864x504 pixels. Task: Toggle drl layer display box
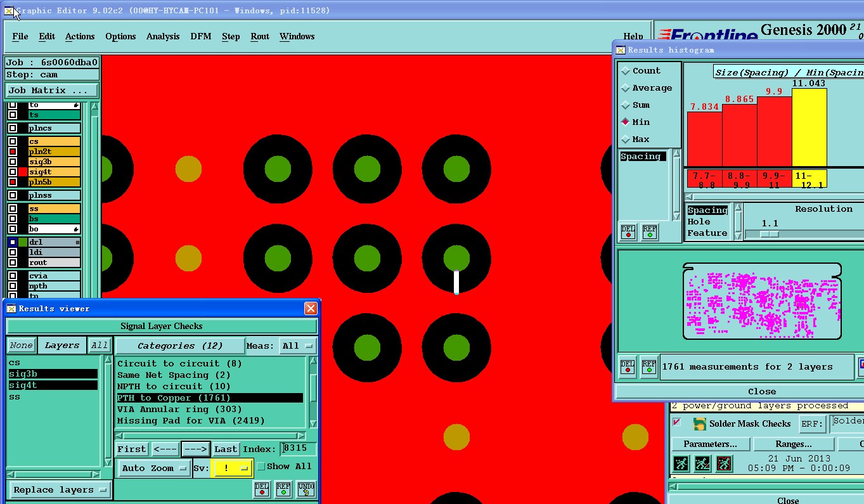pos(12,242)
